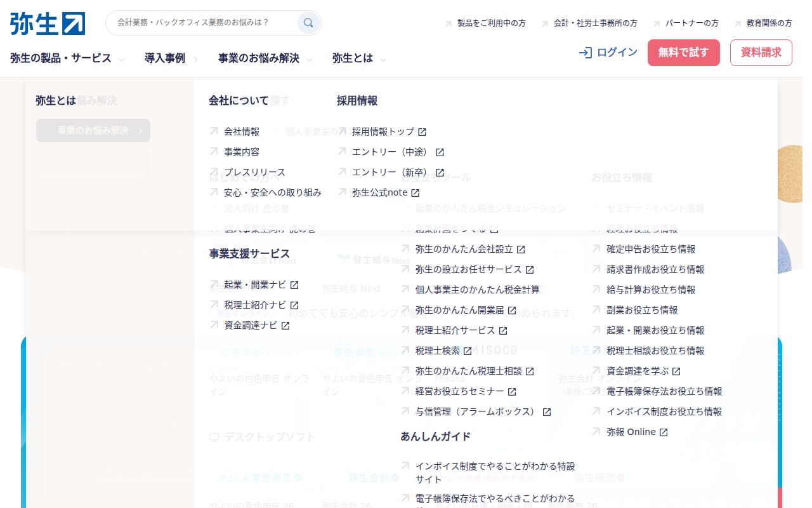This screenshot has width=812, height=508.
Task: Click external-link icon beside 税理士紹介サービス
Action: pyautogui.click(x=503, y=331)
